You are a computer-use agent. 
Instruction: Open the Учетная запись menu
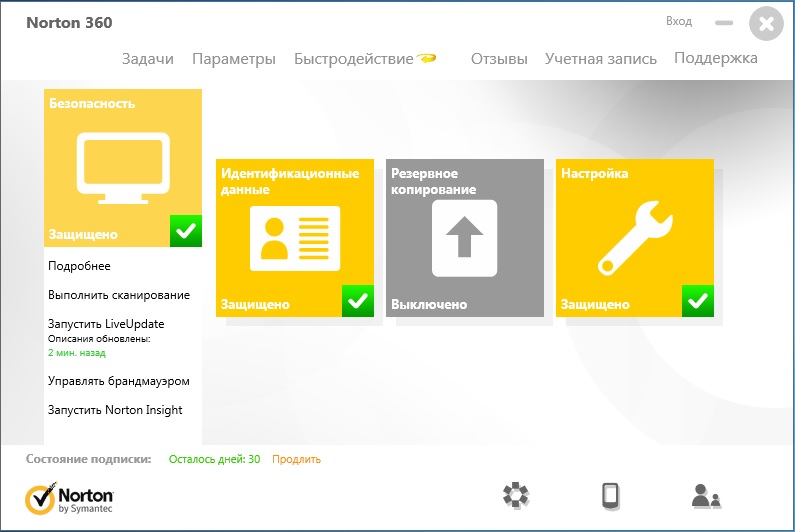point(600,59)
